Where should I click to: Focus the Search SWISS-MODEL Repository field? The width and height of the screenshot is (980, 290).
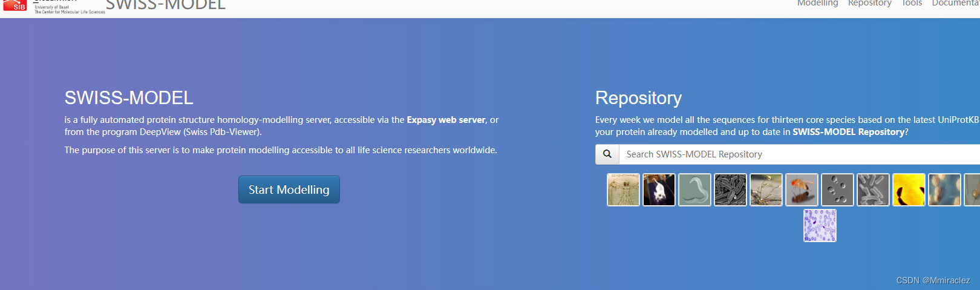[x=799, y=154]
